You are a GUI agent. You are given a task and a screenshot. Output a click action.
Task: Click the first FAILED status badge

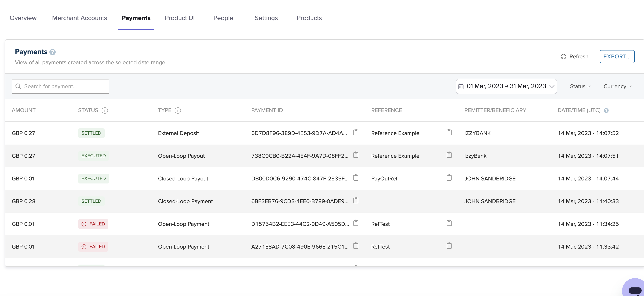[93, 224]
